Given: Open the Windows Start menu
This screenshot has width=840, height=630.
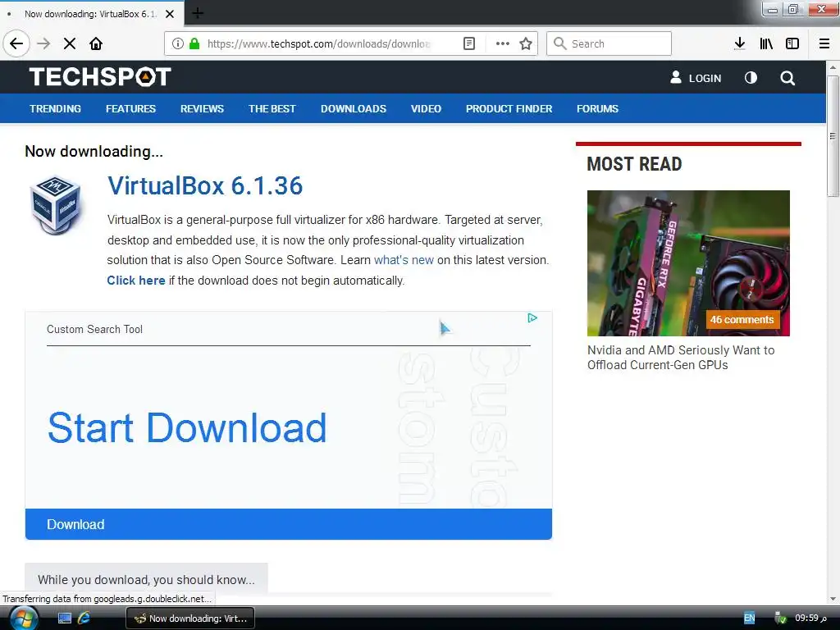Looking at the screenshot, I should pyautogui.click(x=24, y=619).
